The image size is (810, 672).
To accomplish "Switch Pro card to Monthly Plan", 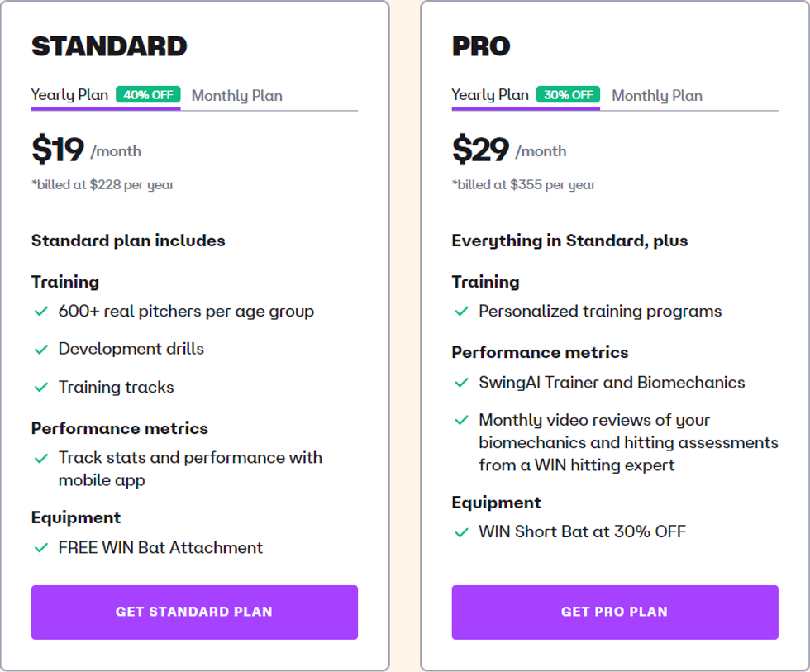I will coord(657,96).
